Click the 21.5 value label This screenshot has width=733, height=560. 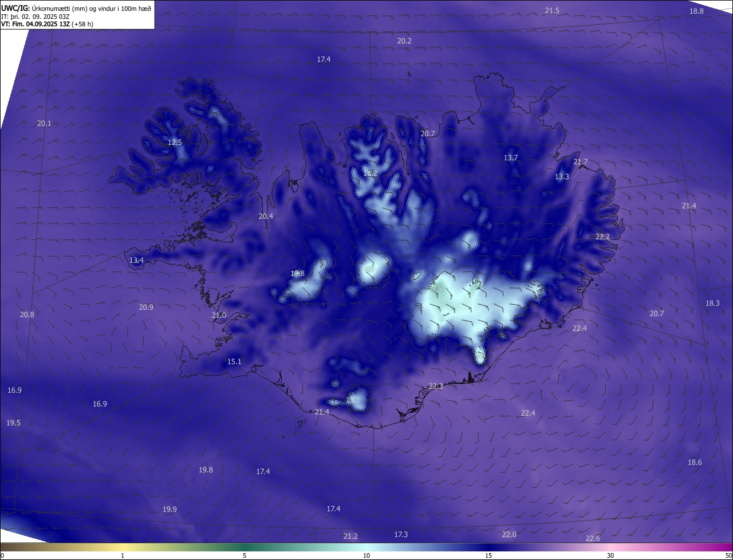[x=552, y=11]
